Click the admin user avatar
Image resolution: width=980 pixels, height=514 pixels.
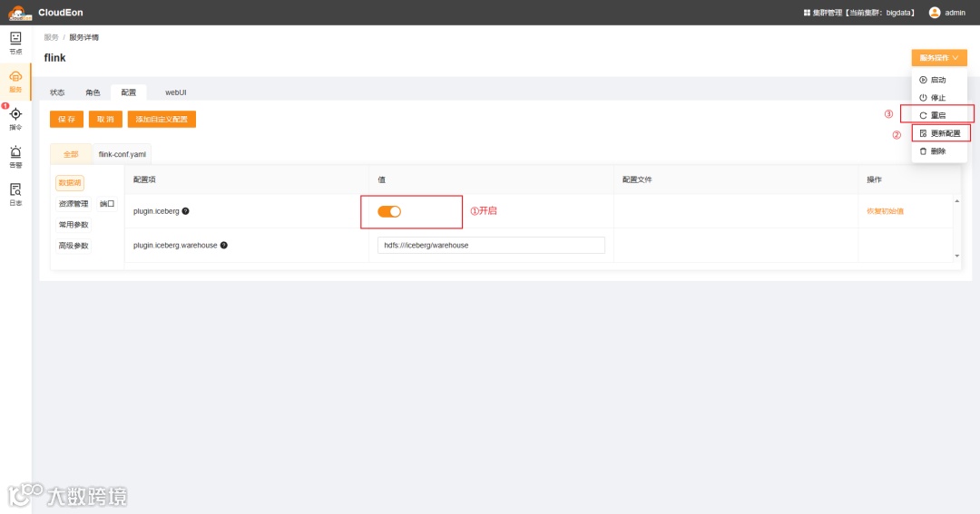pos(935,13)
